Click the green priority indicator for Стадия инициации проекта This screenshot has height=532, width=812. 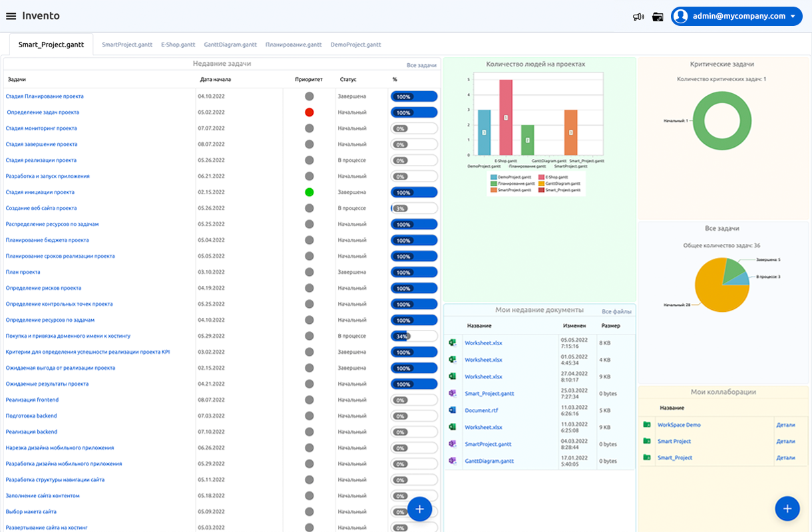(309, 192)
